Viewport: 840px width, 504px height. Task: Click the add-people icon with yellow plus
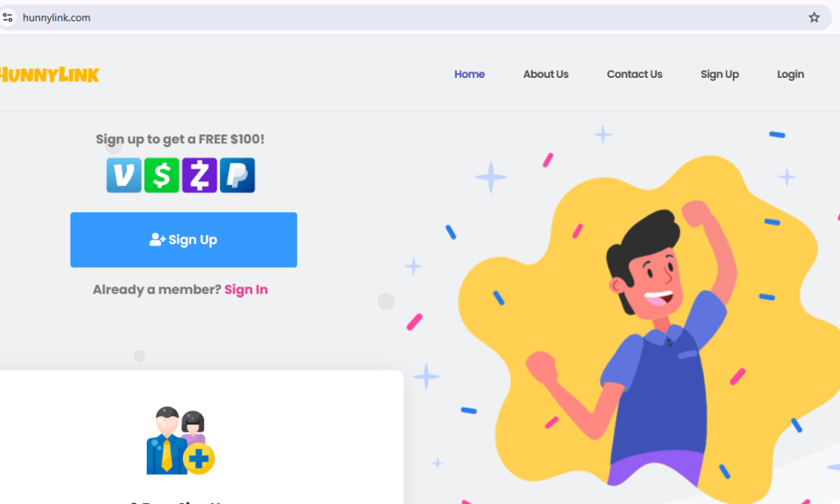180,440
